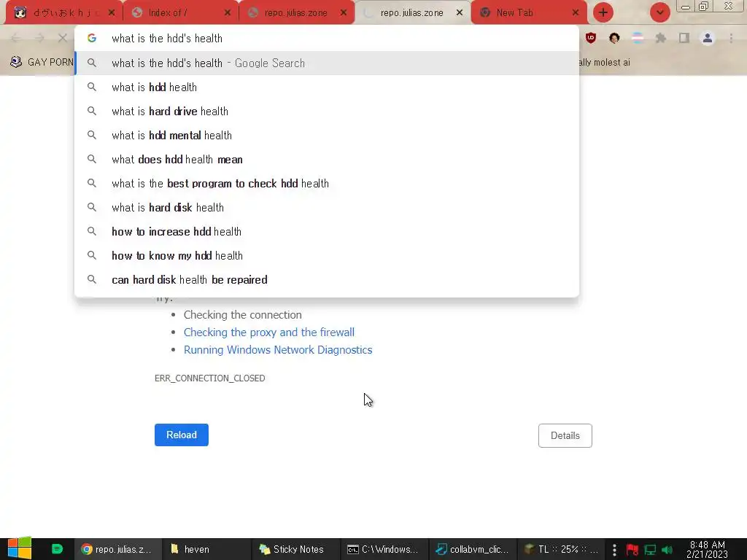Choose suggestion 'what is hard disk health'

point(327,207)
